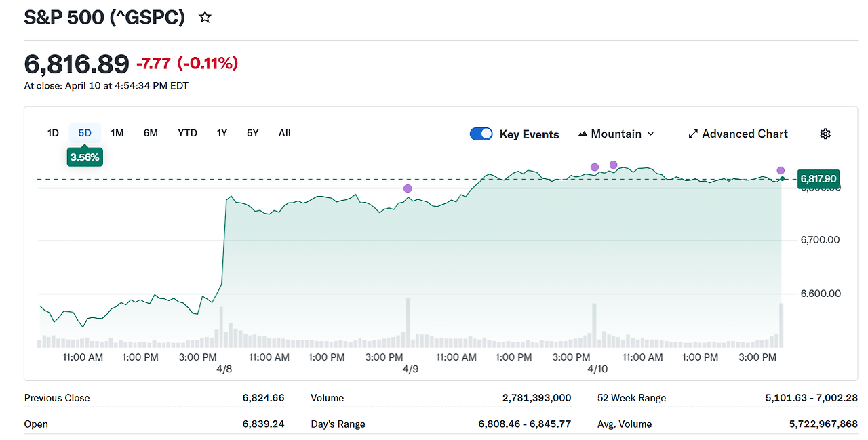Click the 6,839.24 open value
The width and height of the screenshot is (868, 440).
click(x=263, y=424)
